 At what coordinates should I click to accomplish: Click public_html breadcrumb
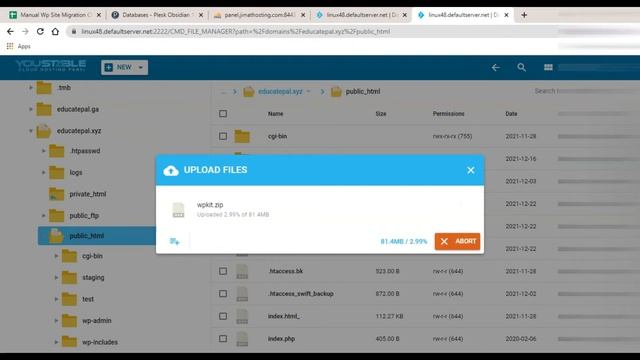coord(362,91)
